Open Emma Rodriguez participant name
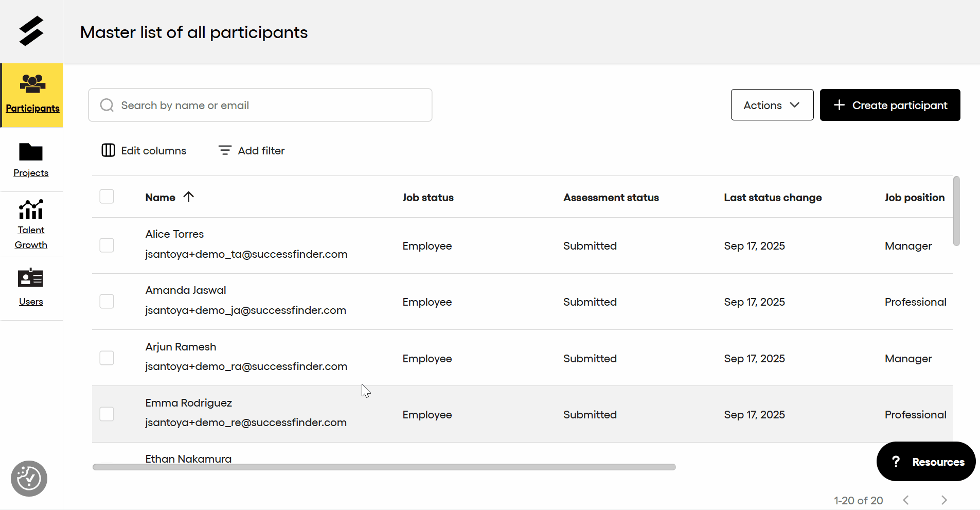 (188, 403)
